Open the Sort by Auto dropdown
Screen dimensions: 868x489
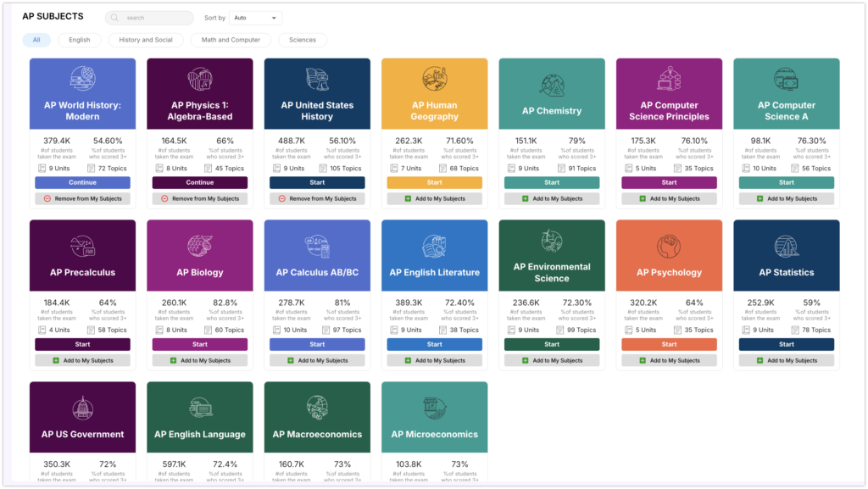click(255, 18)
